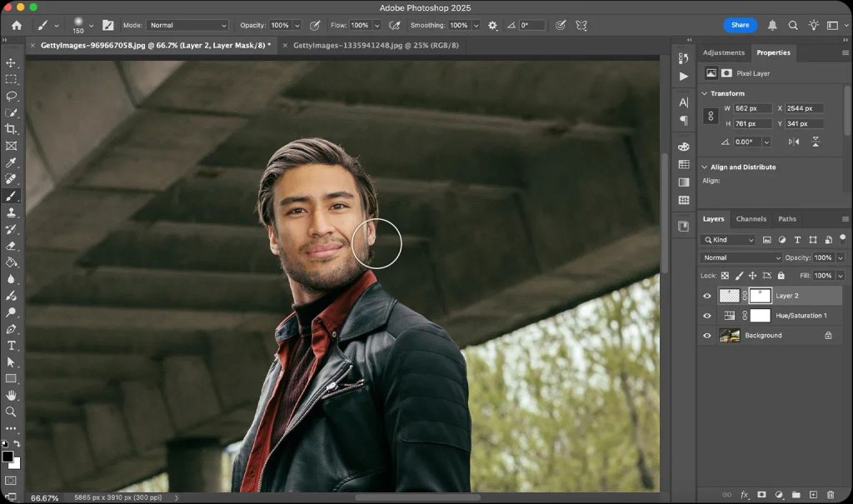Click the foreground color swatch

click(7, 457)
